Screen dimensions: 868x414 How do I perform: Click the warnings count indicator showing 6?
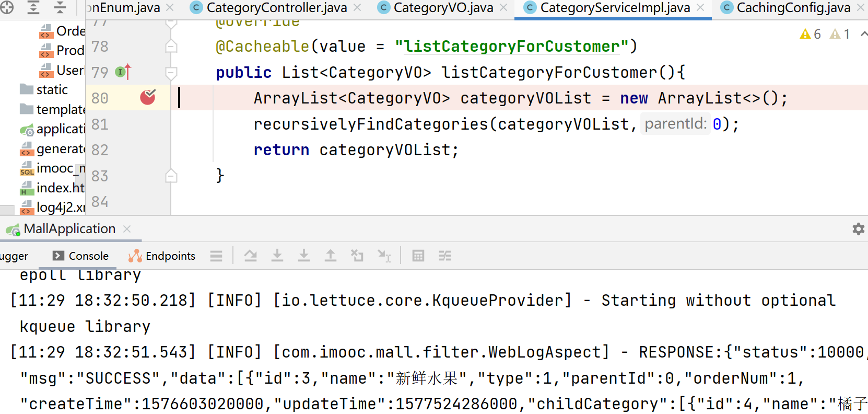coord(811,34)
